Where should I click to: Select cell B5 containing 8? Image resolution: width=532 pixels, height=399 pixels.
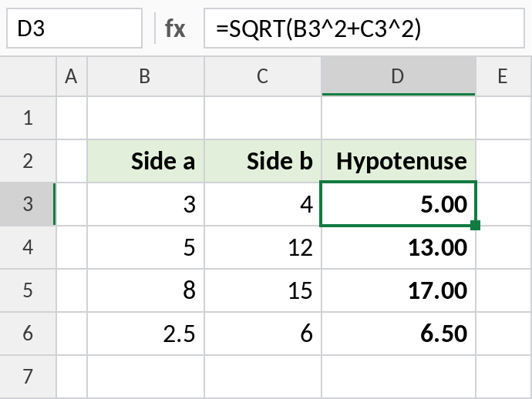click(x=146, y=290)
